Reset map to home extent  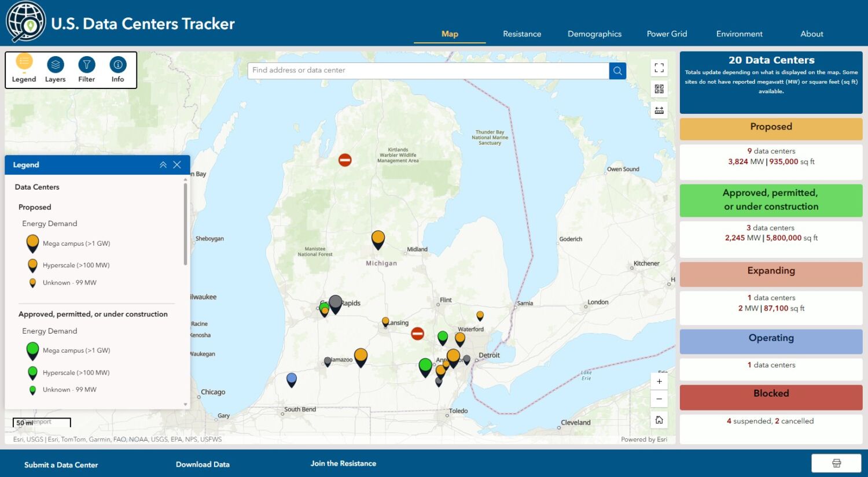click(x=659, y=420)
